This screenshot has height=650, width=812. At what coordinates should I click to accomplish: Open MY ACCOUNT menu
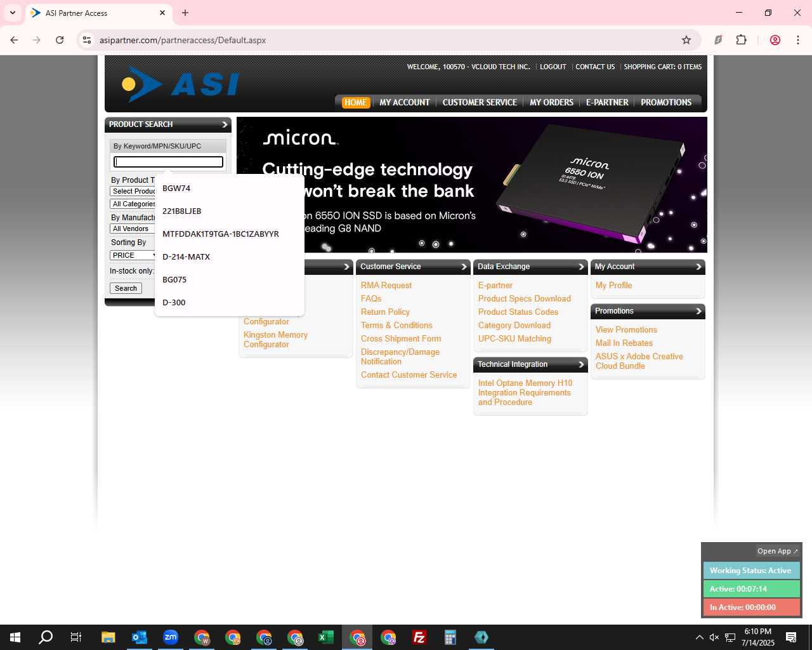coord(405,102)
